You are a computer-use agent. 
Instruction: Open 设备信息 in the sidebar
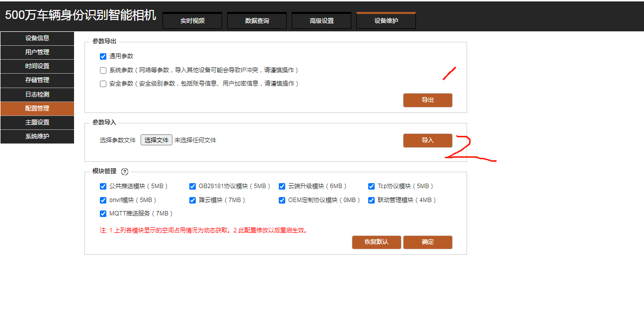37,38
